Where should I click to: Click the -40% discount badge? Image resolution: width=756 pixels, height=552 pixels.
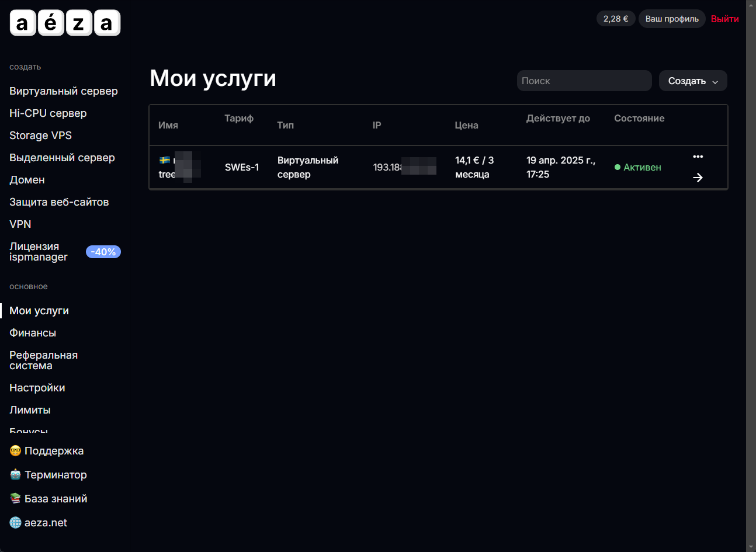click(103, 252)
